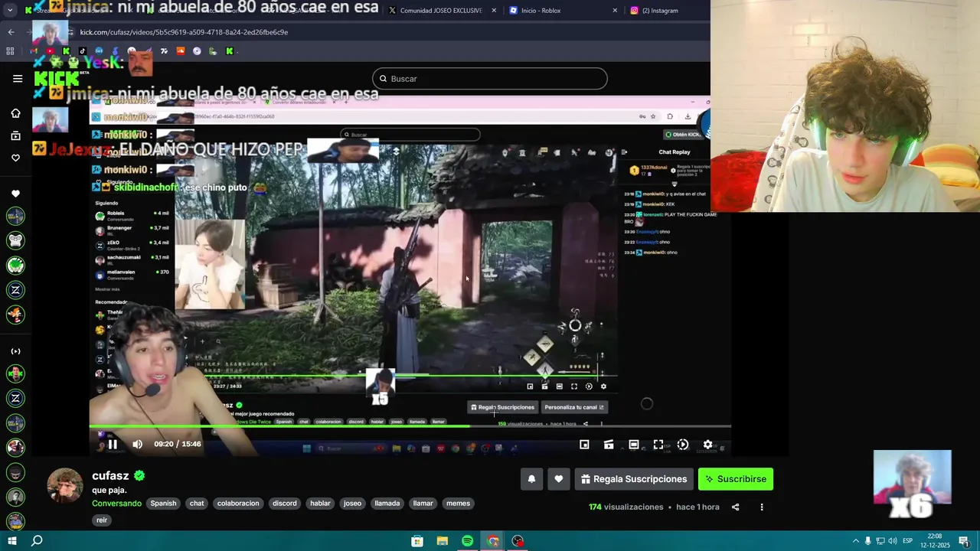
Task: Expand the Kick sidebar with arrows icon
Action: (15, 351)
